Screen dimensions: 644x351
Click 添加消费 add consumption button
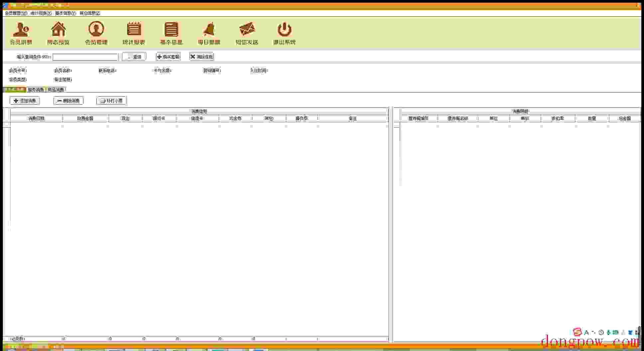click(25, 101)
